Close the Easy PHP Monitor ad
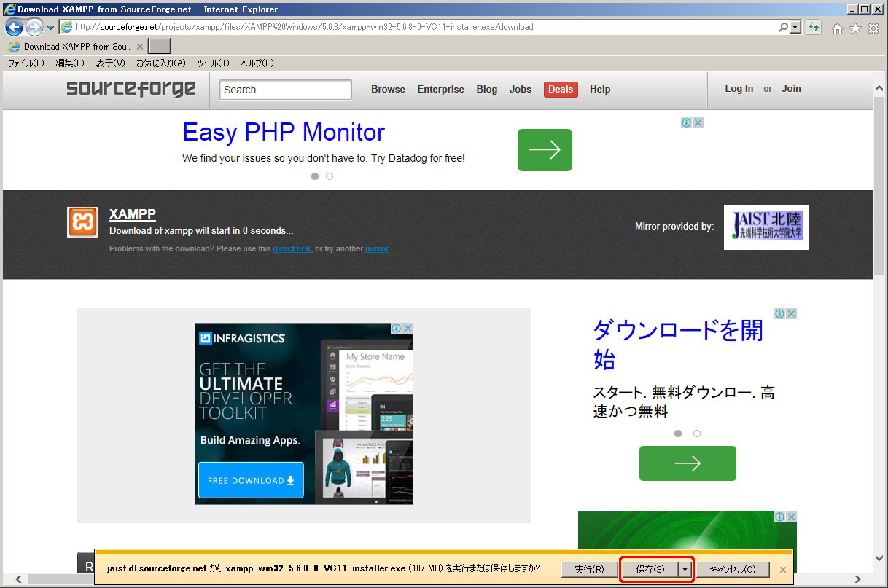 pyautogui.click(x=698, y=123)
